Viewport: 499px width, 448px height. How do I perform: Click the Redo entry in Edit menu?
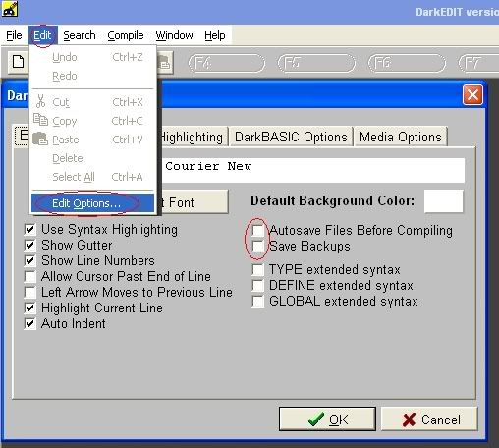point(92,76)
